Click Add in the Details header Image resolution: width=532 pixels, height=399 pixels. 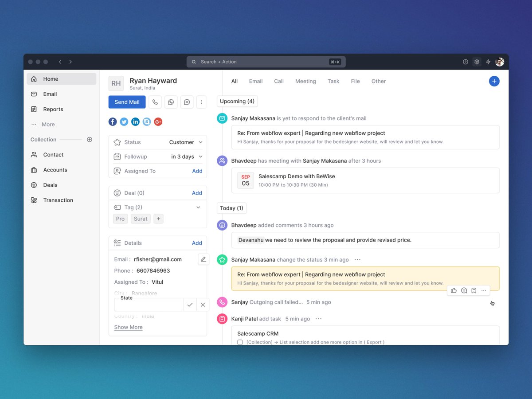tap(197, 243)
